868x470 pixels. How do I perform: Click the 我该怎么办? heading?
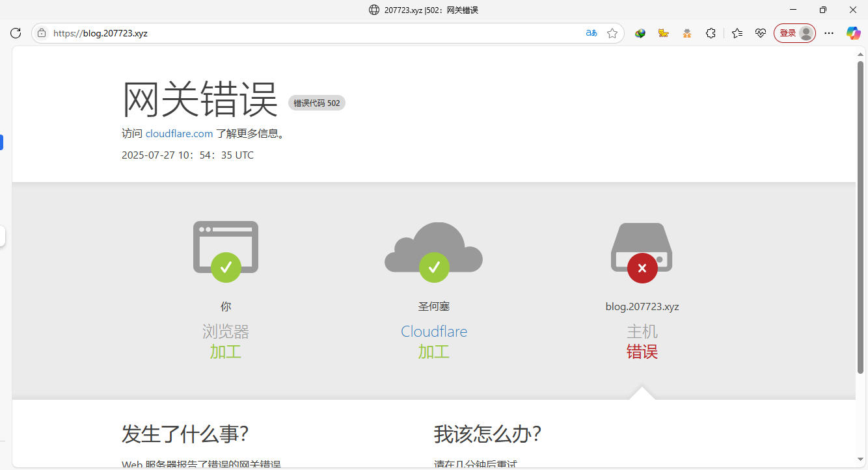point(488,434)
